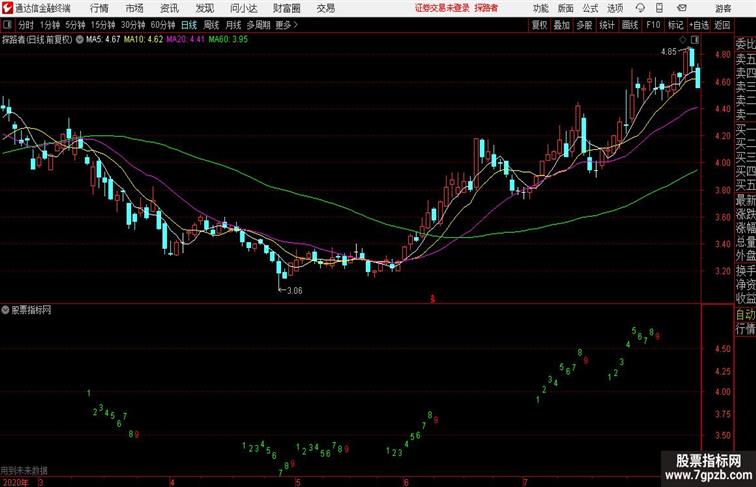Click the red marker at bottom of main chart
This screenshot has height=487, width=756.
point(432,299)
